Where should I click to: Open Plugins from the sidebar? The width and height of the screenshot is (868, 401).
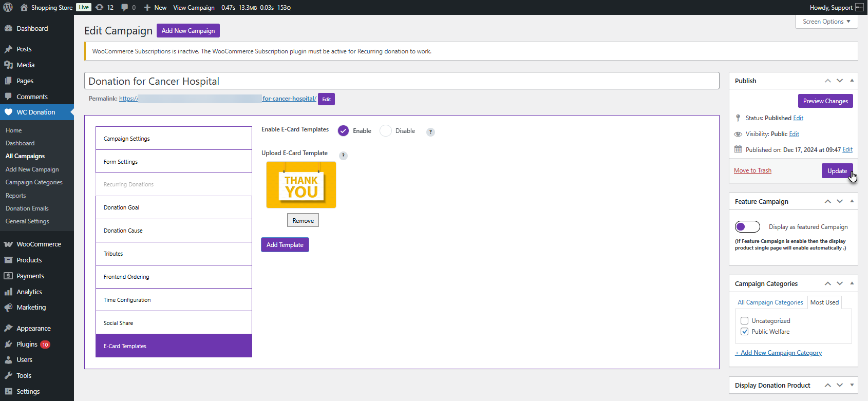27,344
